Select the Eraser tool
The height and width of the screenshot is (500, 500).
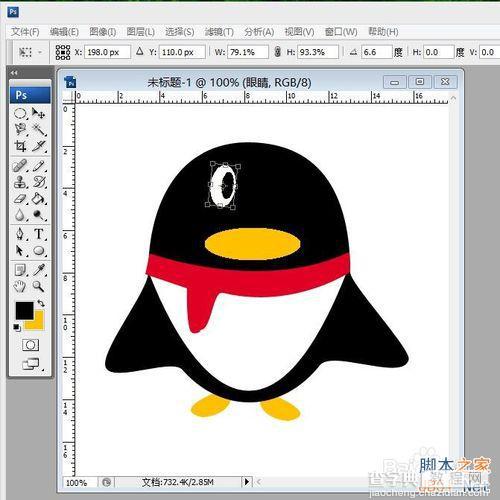pos(20,199)
